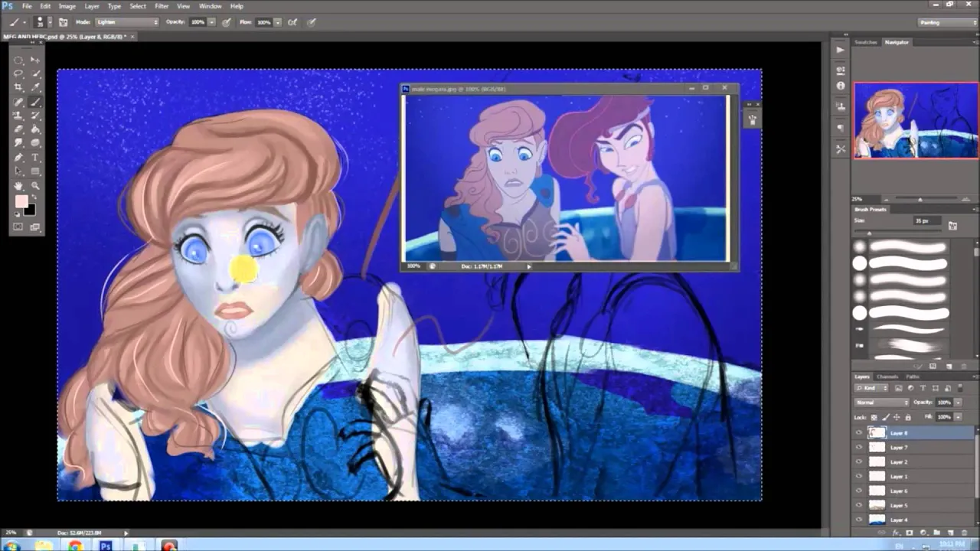Image resolution: width=980 pixels, height=551 pixels.
Task: Select the Layer 5 row
Action: tap(914, 505)
